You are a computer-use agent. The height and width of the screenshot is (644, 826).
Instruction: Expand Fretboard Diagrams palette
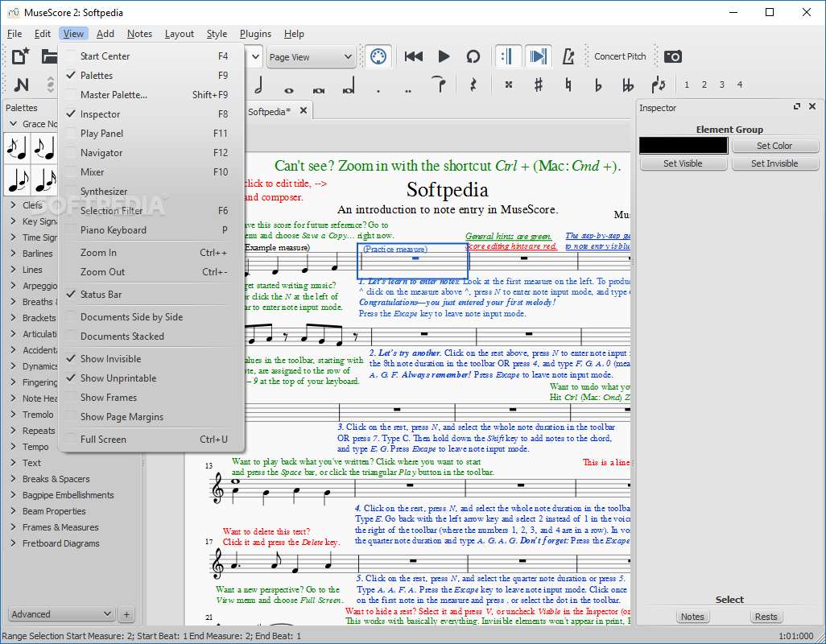14,543
